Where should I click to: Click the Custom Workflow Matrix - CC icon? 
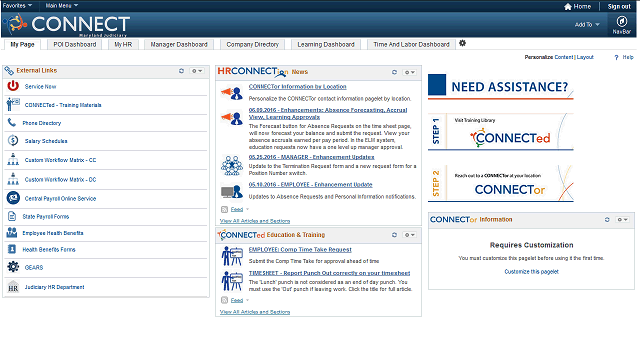point(13,159)
